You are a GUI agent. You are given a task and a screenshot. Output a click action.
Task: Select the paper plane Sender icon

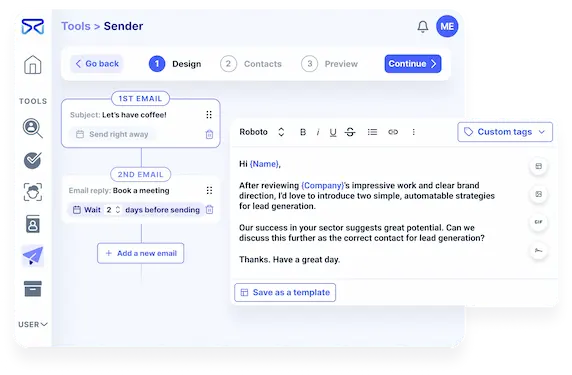click(33, 255)
